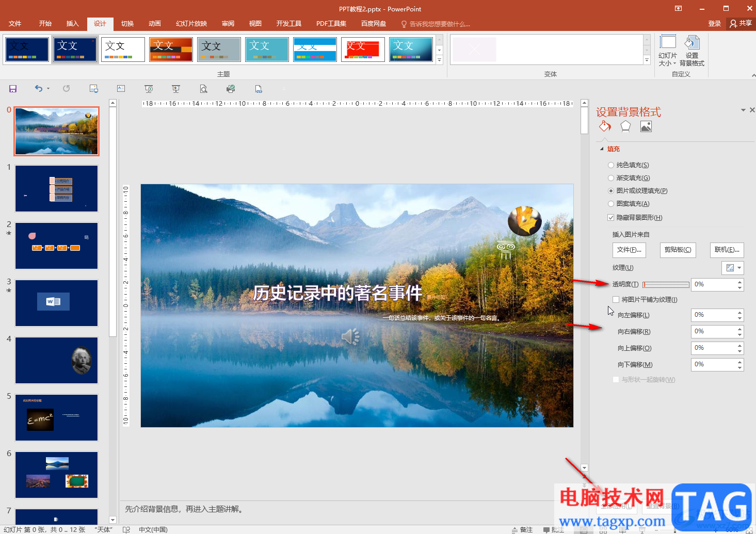Image resolution: width=756 pixels, height=534 pixels.
Task: Collapse the ribbon with the caret
Action: tap(753, 75)
